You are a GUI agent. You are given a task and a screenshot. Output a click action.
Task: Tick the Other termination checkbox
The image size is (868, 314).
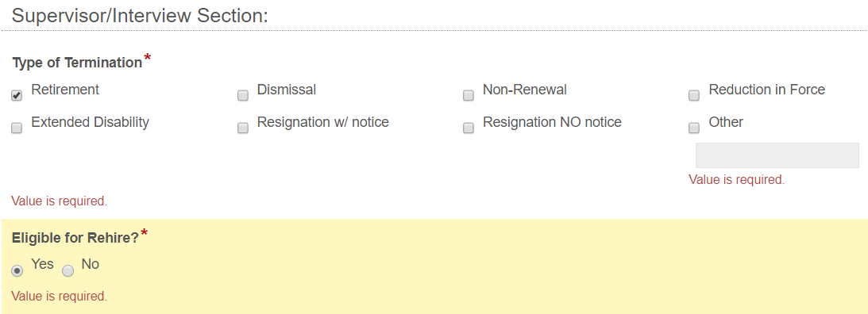[x=693, y=128]
